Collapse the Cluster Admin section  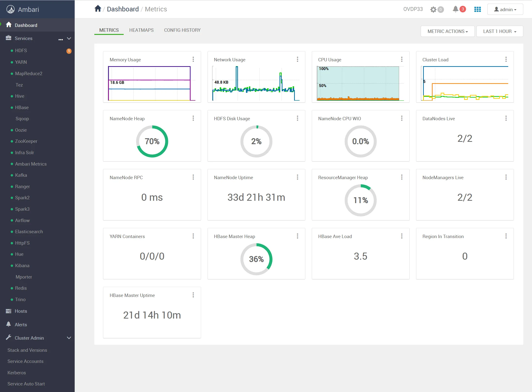69,338
